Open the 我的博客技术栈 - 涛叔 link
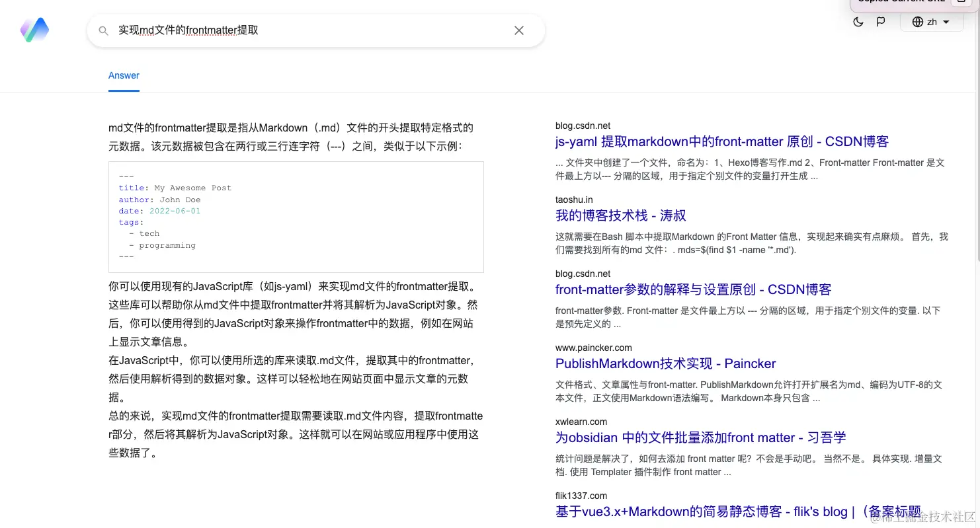Image resolution: width=980 pixels, height=528 pixels. 621,215
